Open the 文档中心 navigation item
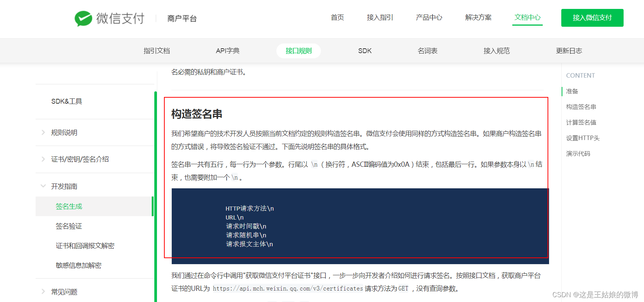644x302 pixels. coord(528,17)
